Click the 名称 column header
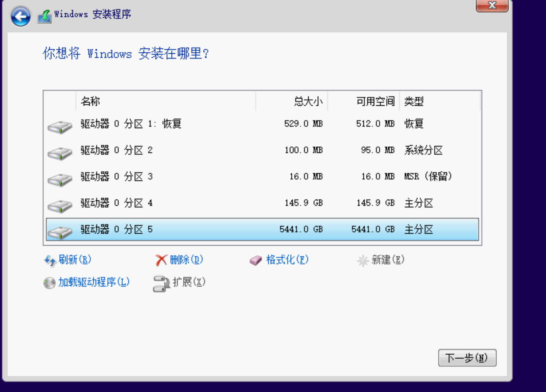 (x=166, y=101)
